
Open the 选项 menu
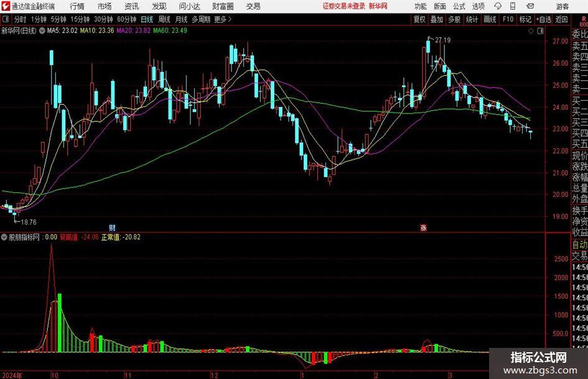478,6
